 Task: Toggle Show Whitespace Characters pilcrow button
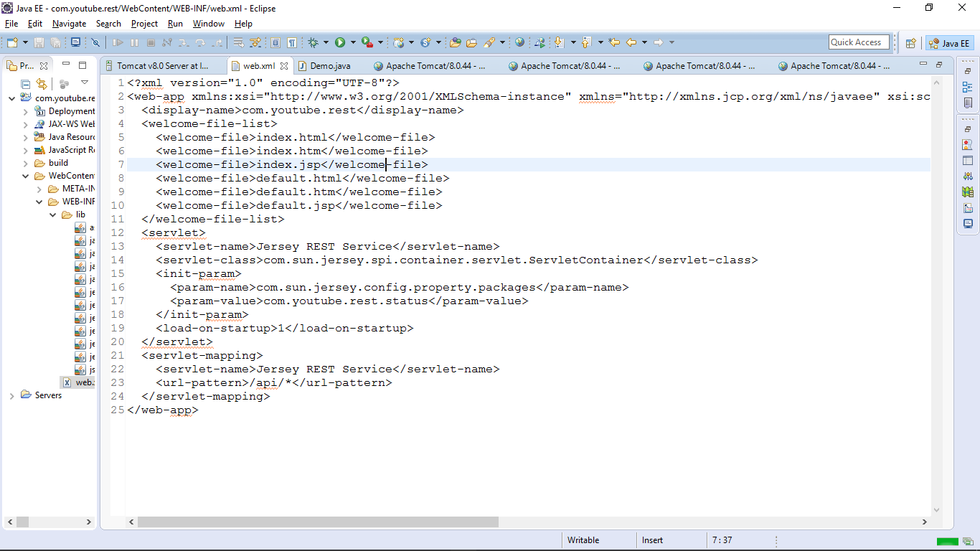click(292, 42)
